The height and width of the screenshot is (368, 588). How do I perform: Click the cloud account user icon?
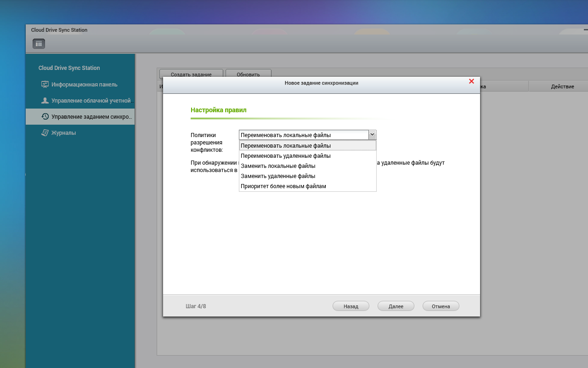point(45,100)
